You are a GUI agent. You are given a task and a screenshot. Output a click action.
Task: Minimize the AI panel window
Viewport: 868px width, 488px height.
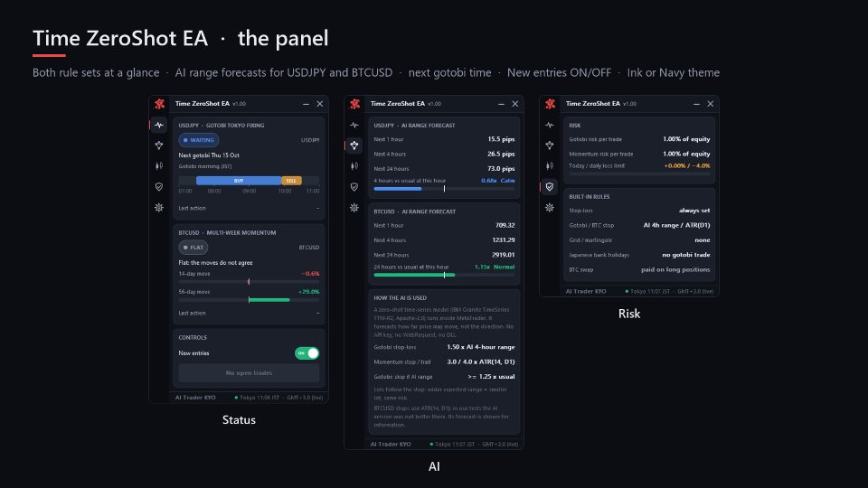[x=502, y=104]
